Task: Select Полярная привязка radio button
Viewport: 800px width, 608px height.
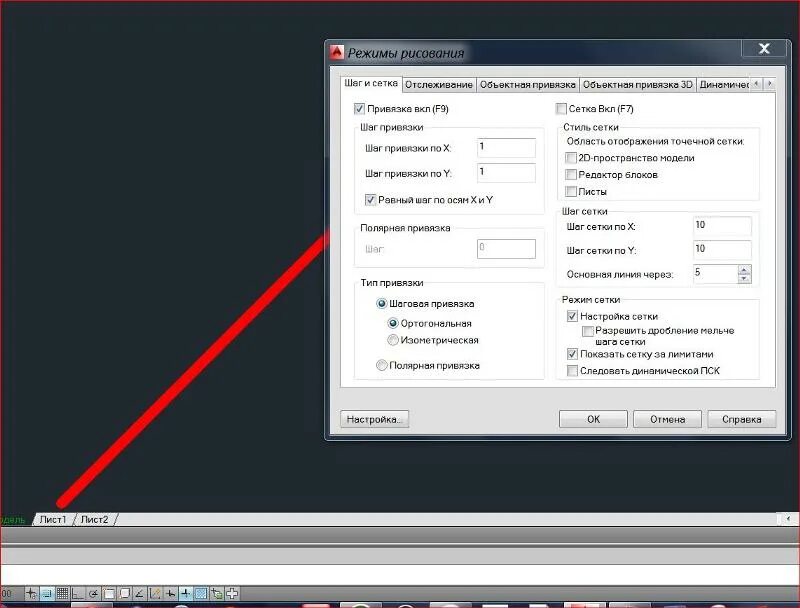Action: (382, 365)
